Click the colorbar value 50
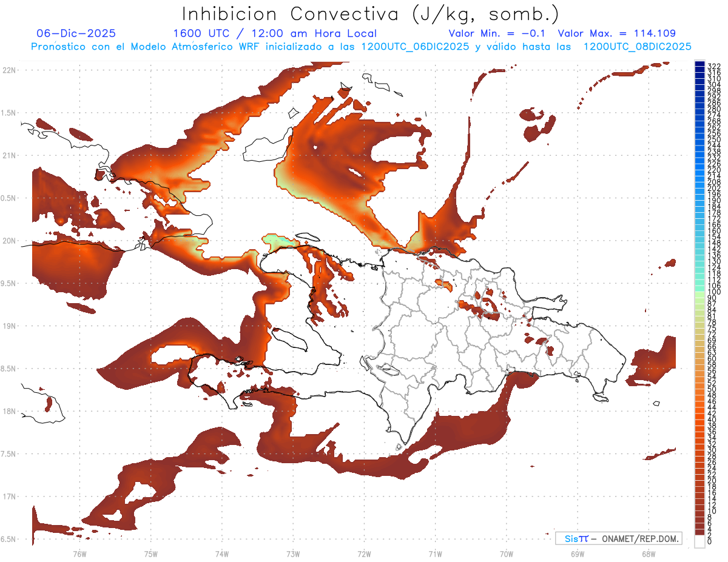The width and height of the screenshot is (728, 562). click(712, 389)
